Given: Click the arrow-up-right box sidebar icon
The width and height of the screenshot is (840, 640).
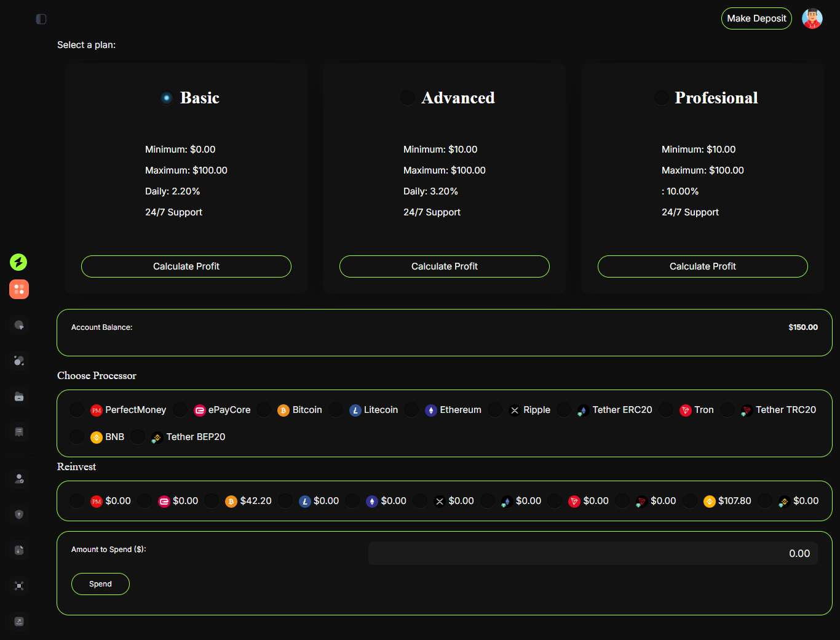Looking at the screenshot, I should [19, 622].
